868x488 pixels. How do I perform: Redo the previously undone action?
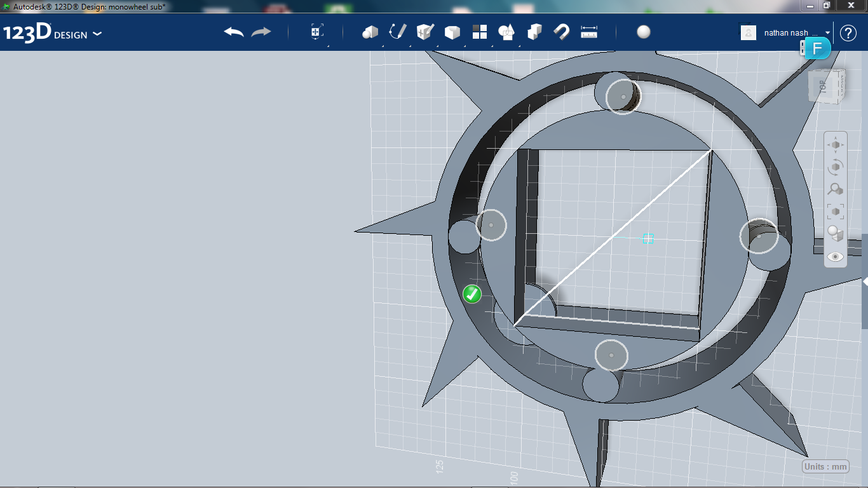(261, 32)
